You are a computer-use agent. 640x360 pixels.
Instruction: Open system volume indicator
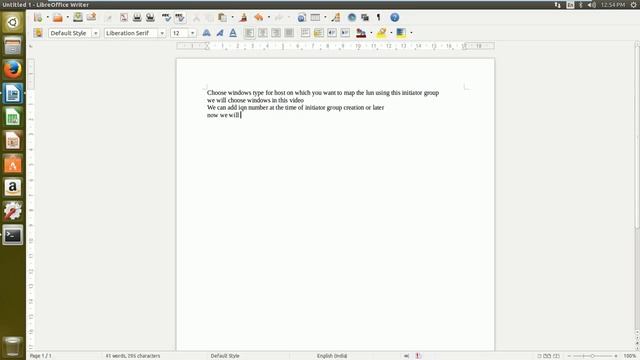point(591,4)
